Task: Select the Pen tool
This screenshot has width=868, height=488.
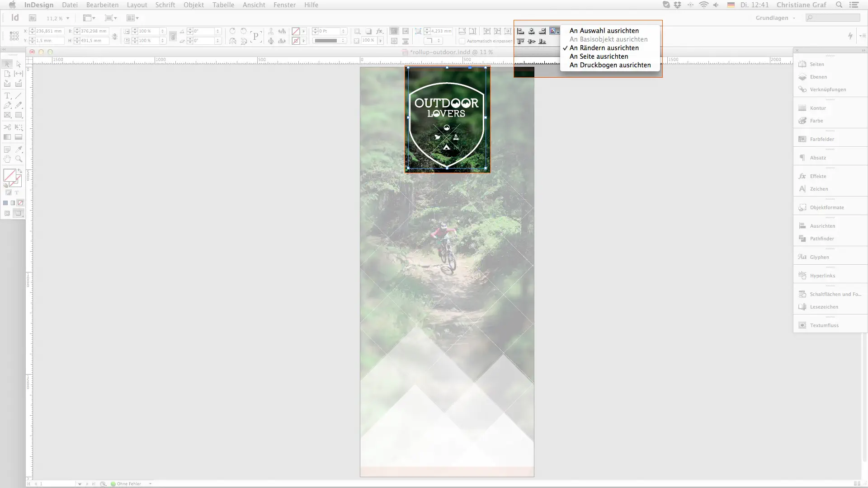Action: pyautogui.click(x=7, y=105)
